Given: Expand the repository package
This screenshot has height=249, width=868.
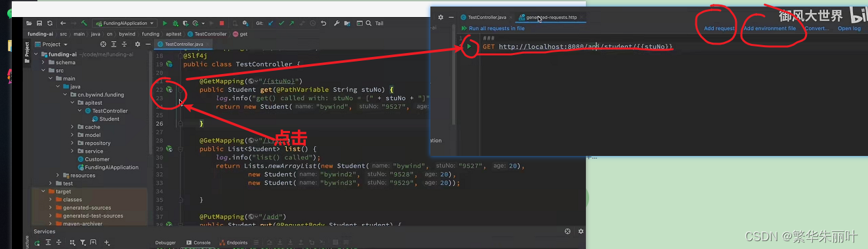Looking at the screenshot, I should click(x=73, y=143).
